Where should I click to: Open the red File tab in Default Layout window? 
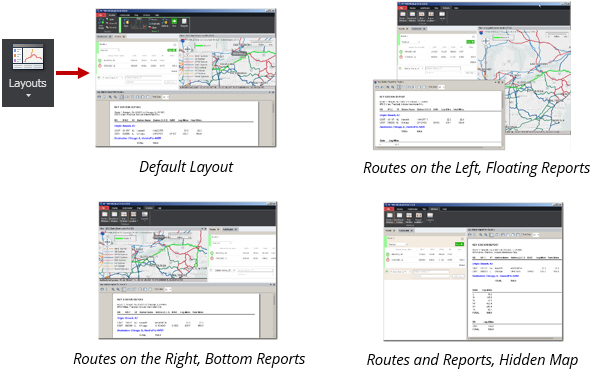tap(101, 15)
